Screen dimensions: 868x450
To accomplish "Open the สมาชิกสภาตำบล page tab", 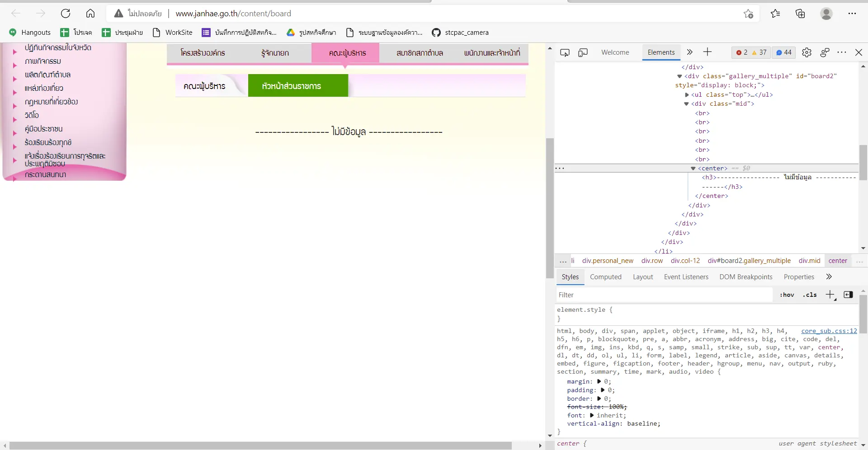I will pyautogui.click(x=420, y=53).
